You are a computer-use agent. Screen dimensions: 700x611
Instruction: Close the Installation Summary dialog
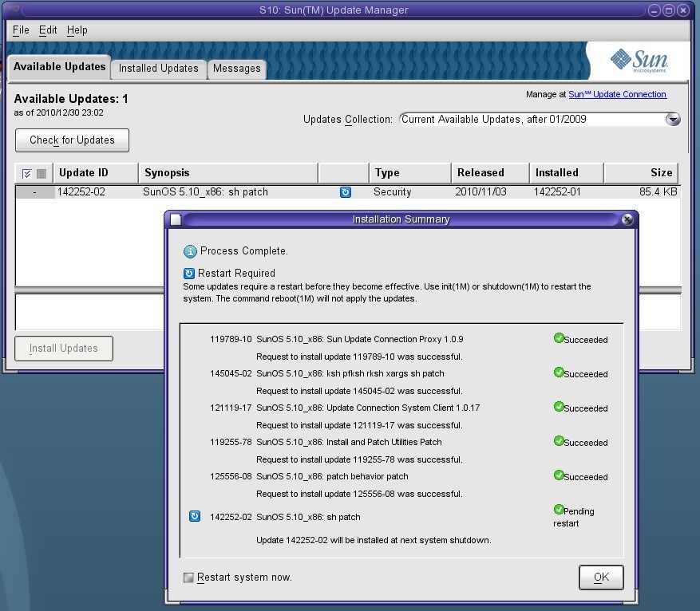[627, 219]
